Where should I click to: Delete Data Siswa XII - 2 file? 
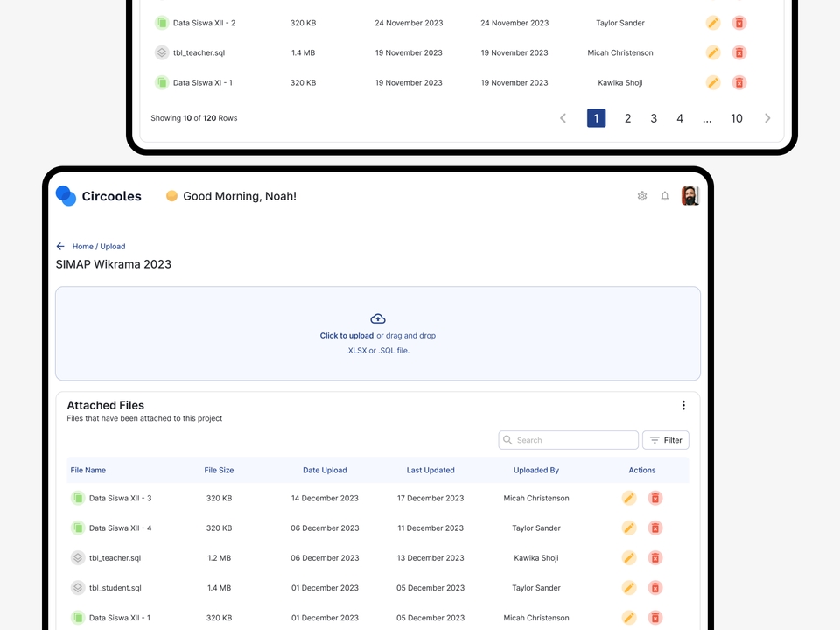pos(739,23)
